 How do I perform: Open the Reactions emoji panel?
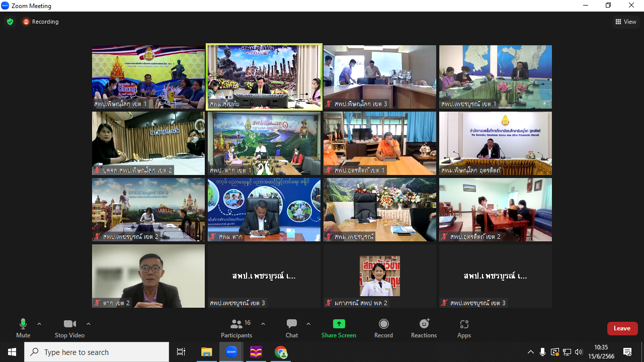point(424,328)
